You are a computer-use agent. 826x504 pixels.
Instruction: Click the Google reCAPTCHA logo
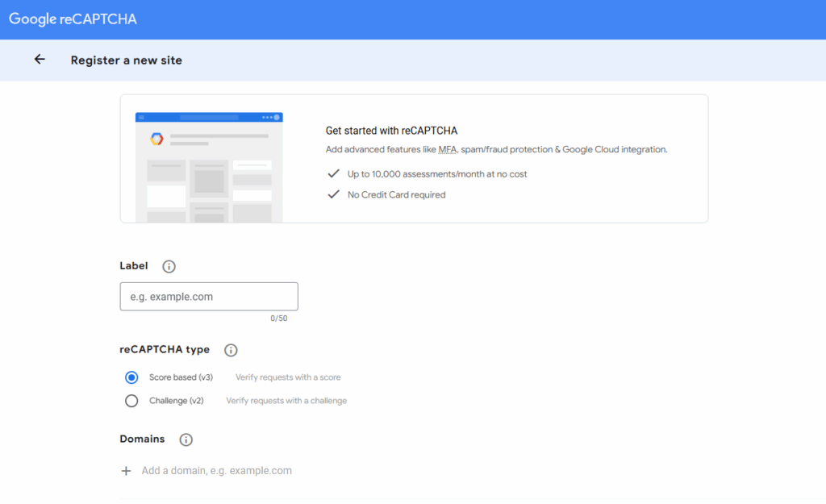(x=73, y=19)
